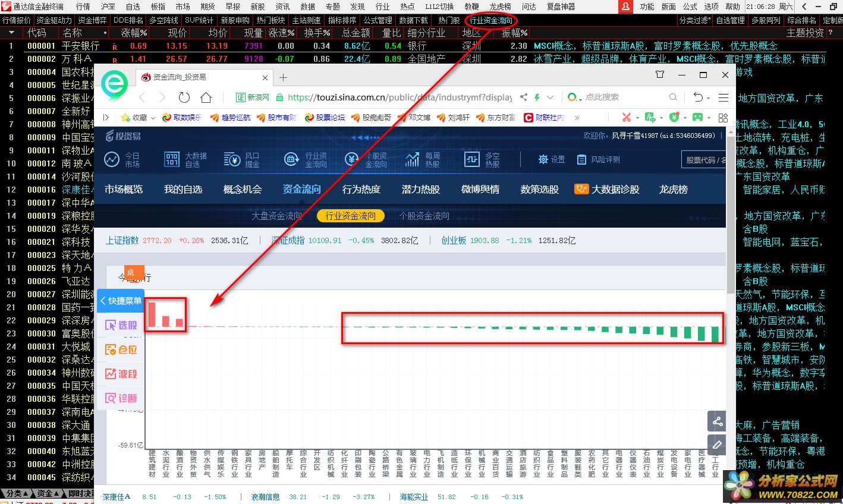Expand the screenshot tool dropdown arrow
Screen dimensions: 843x504
[x=637, y=118]
